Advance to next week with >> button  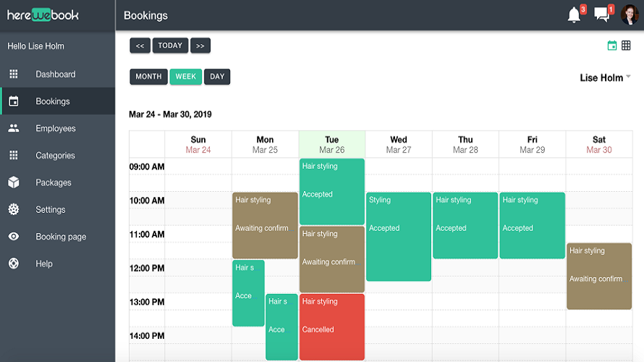(200, 46)
